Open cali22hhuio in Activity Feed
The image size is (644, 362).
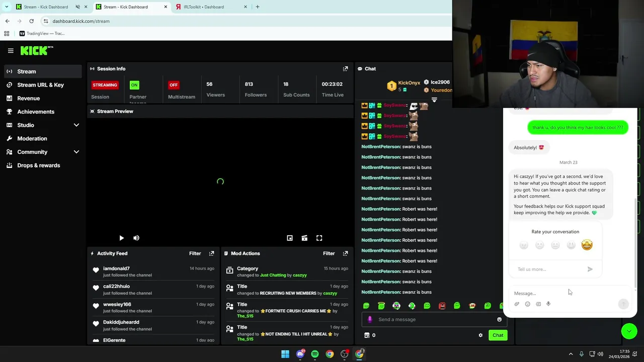[116, 287]
